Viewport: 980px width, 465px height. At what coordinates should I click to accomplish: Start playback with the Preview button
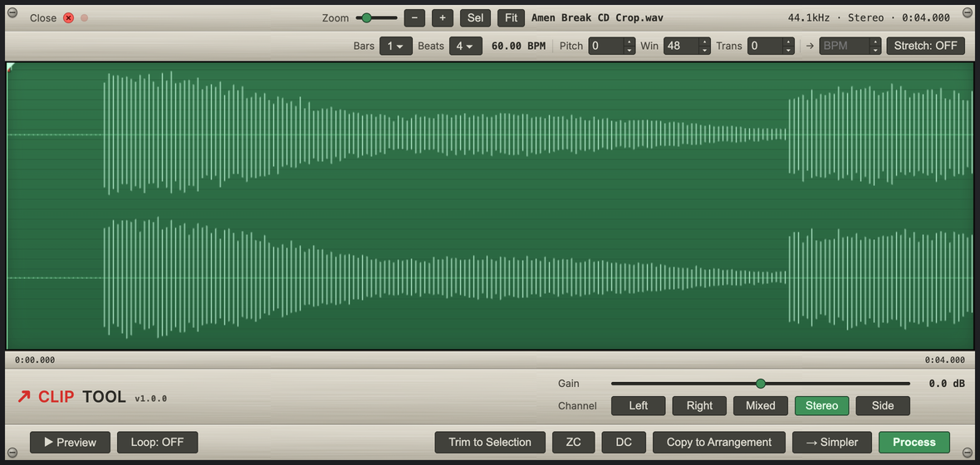click(x=70, y=443)
